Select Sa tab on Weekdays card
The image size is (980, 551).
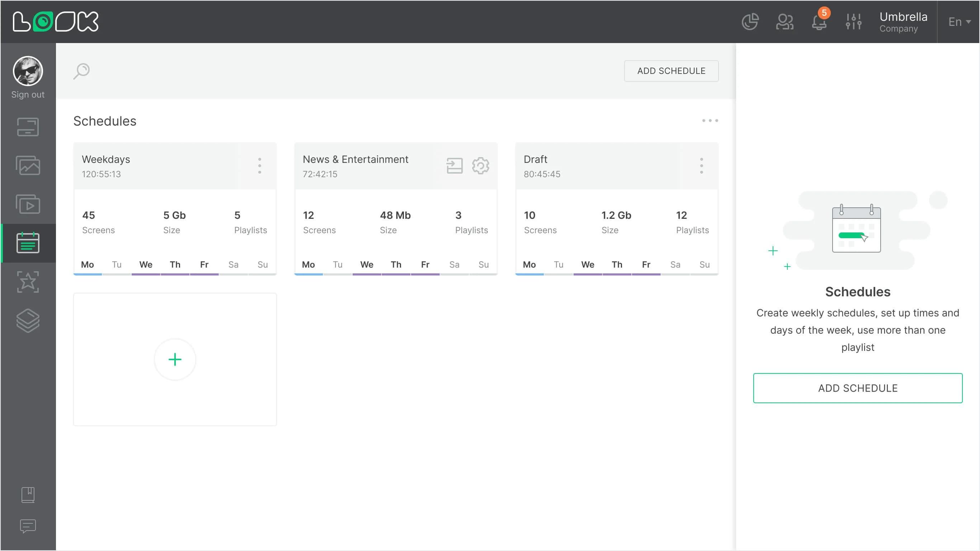click(x=234, y=265)
